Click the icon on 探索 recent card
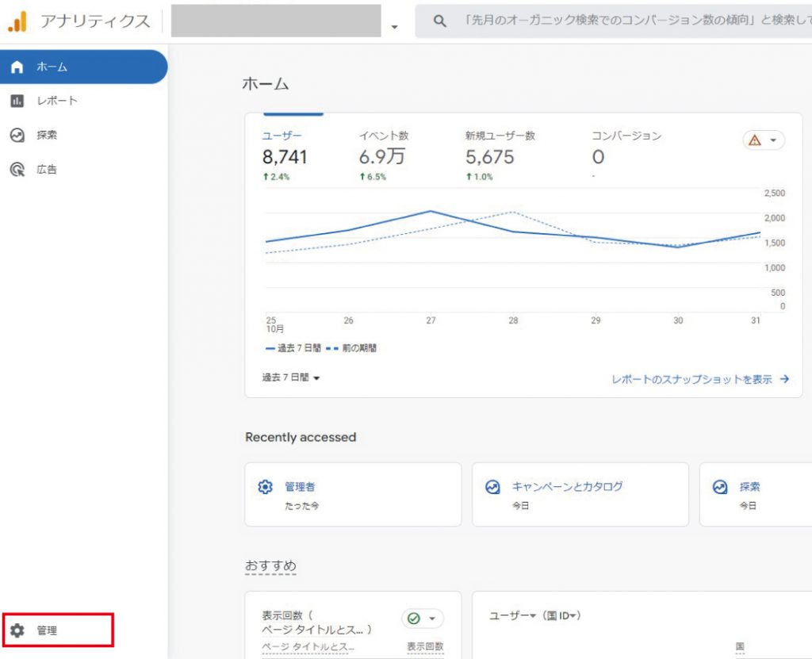The width and height of the screenshot is (812, 659). click(x=720, y=487)
